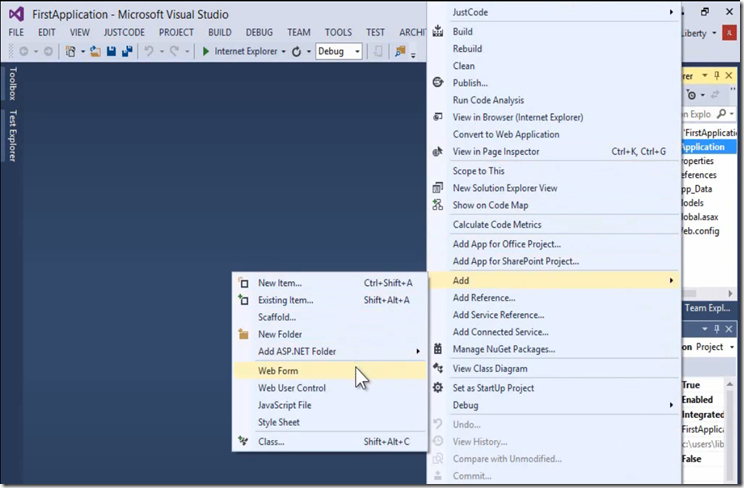This screenshot has height=488, width=744.
Task: Open the New Project dropdown arrow
Action: click(83, 51)
